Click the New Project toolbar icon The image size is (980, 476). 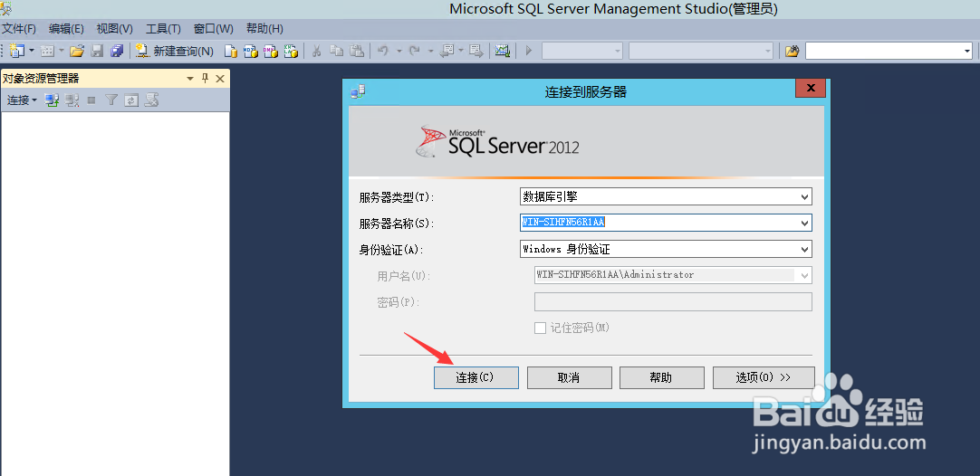16,51
